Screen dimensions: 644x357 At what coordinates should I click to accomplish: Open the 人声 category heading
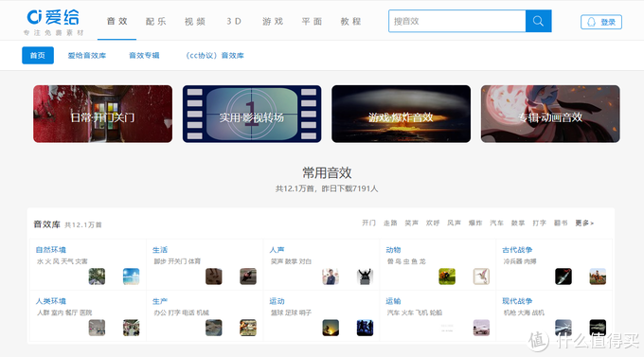click(277, 250)
